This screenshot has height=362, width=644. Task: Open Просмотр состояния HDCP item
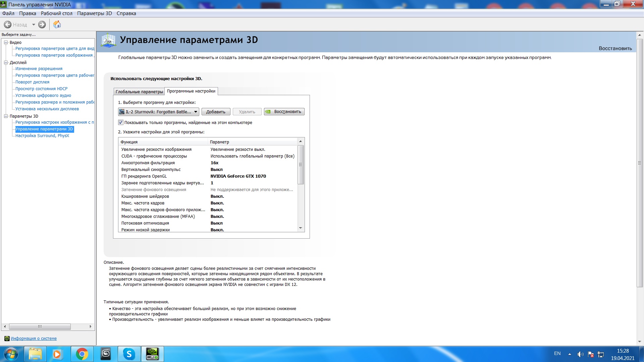41,89
